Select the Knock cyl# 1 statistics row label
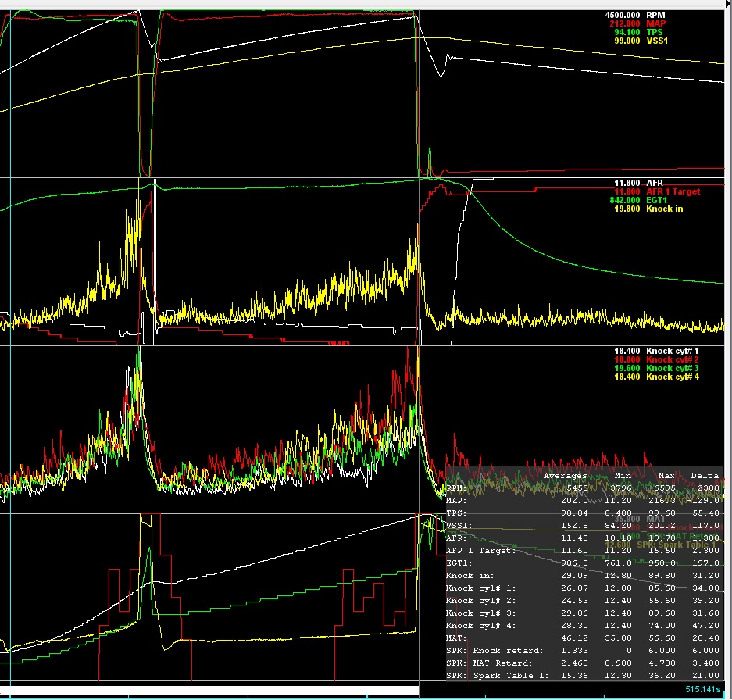This screenshot has height=700, width=732. tap(481, 588)
